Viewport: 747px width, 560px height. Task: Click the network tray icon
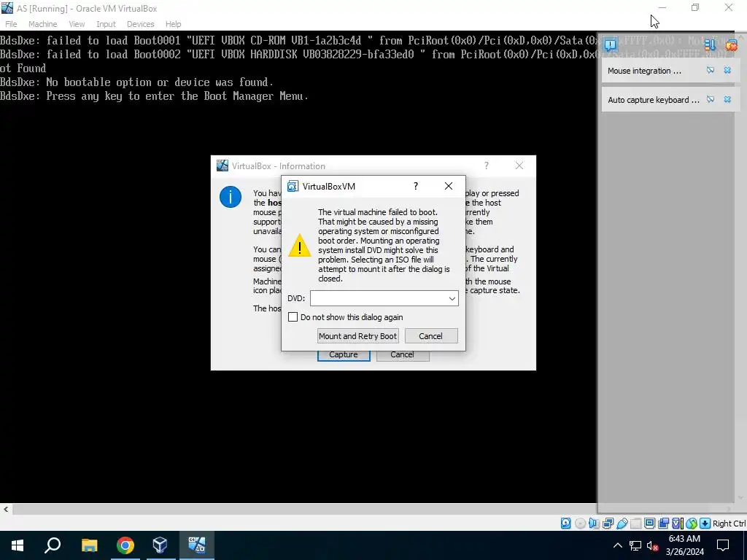click(x=635, y=545)
